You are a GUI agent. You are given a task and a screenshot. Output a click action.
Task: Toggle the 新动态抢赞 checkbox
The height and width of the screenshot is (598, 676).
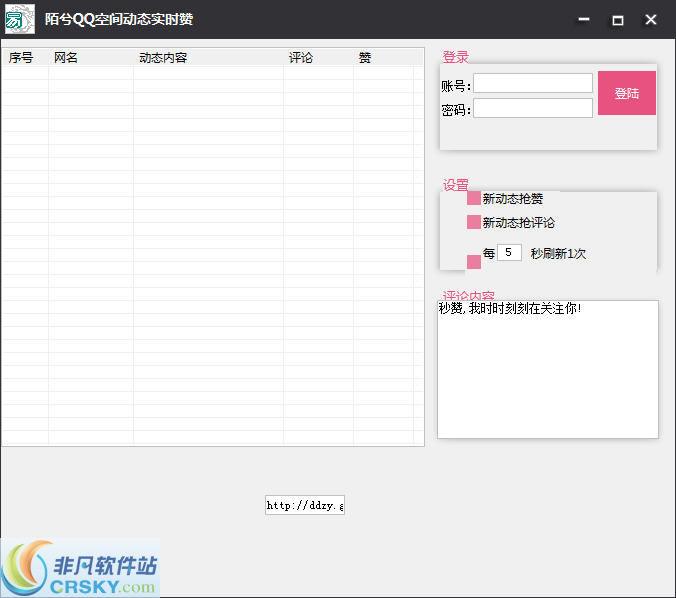(474, 198)
